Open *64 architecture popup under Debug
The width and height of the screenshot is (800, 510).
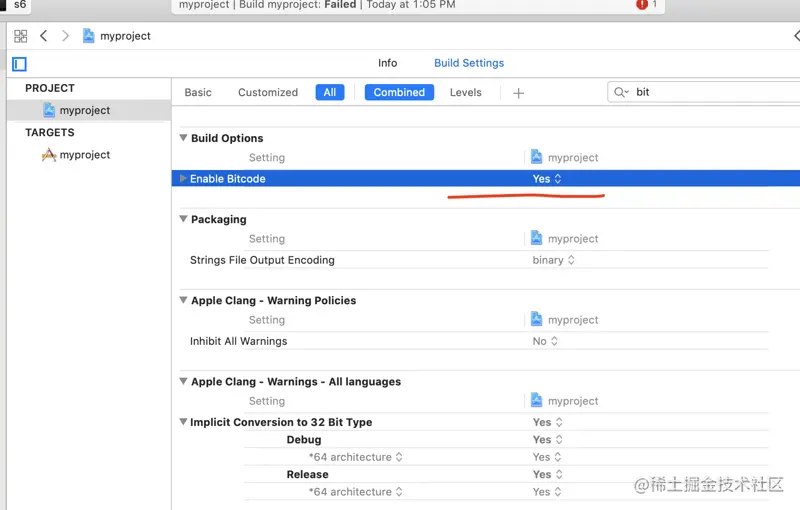356,457
